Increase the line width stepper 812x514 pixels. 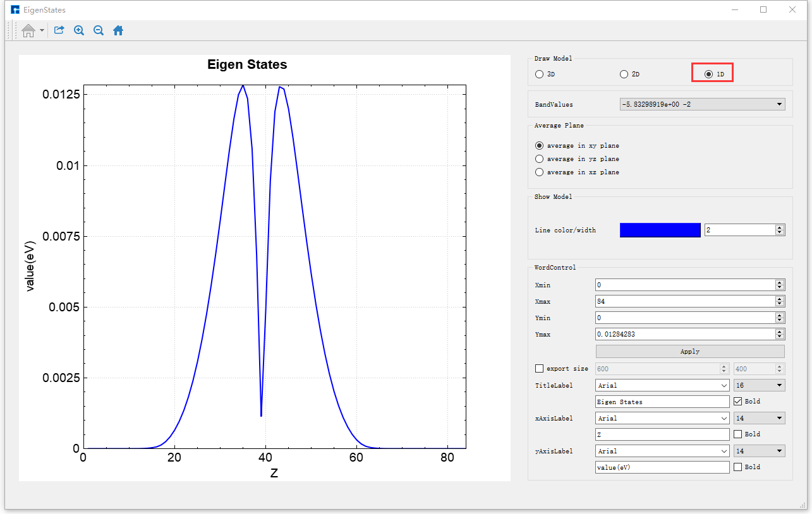pos(780,228)
